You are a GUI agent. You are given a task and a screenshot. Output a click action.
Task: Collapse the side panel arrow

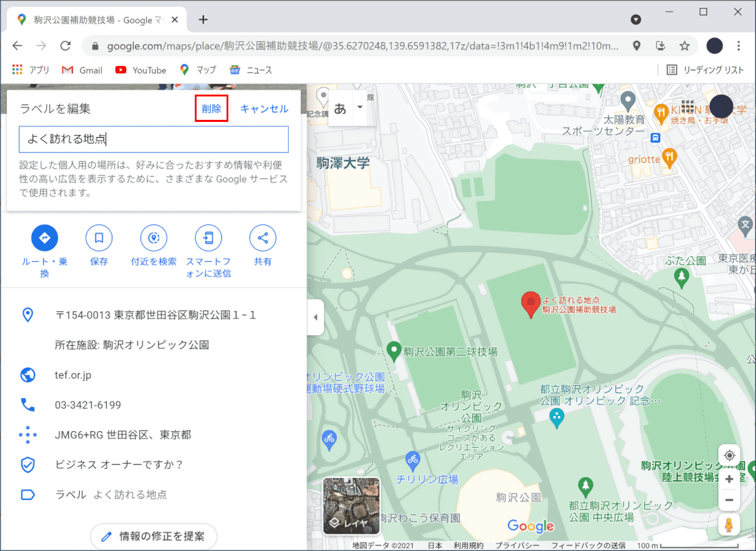click(x=316, y=318)
